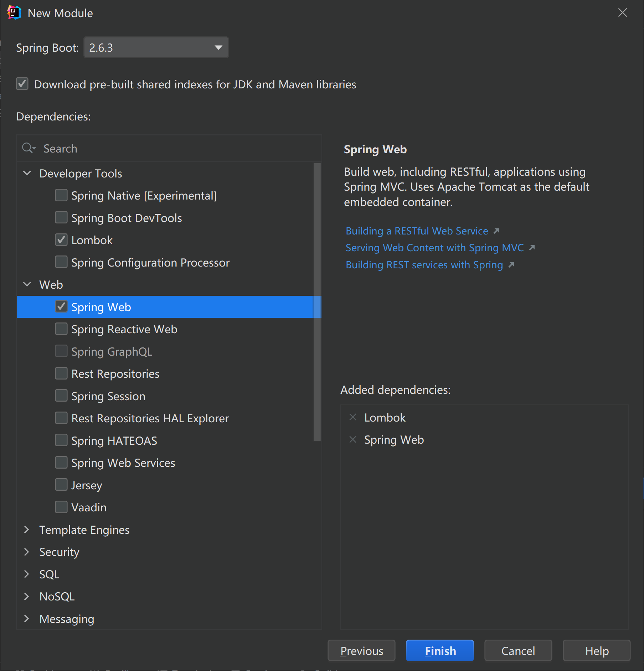
Task: Uncheck the Lombok dependency checkbox
Action: (61, 240)
